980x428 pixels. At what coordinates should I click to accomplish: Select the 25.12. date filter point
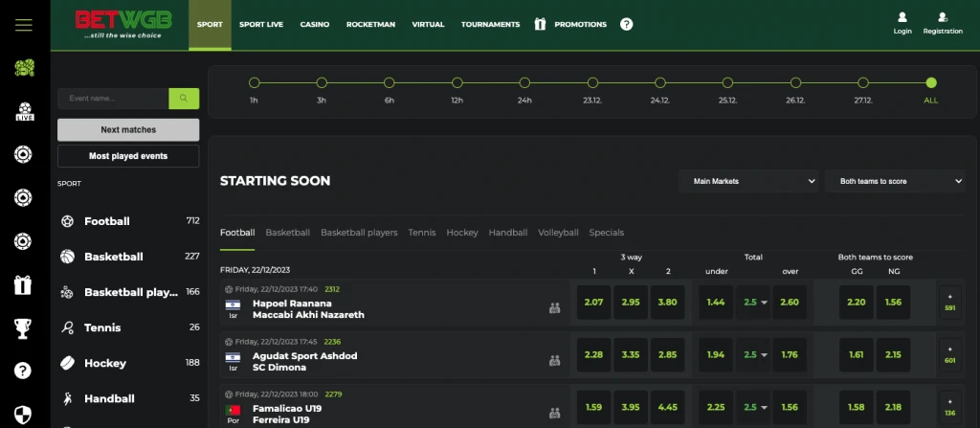727,82
